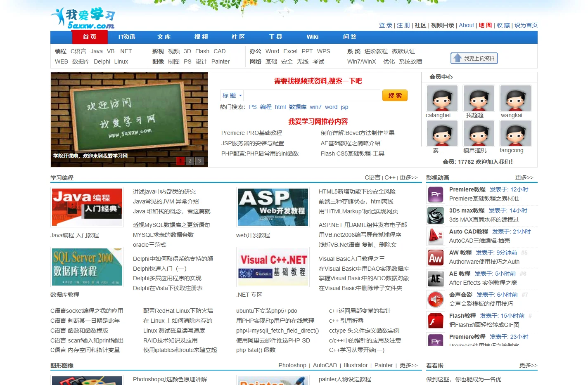Image resolution: width=588 pixels, height=385 pixels.
Task: Click the orange 搜索 button
Action: pyautogui.click(x=395, y=95)
